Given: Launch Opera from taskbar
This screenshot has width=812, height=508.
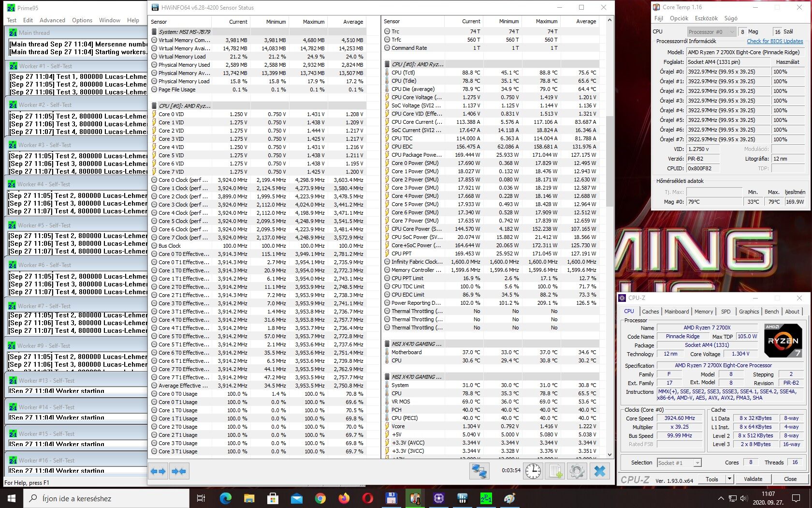Looking at the screenshot, I should pos(367,498).
